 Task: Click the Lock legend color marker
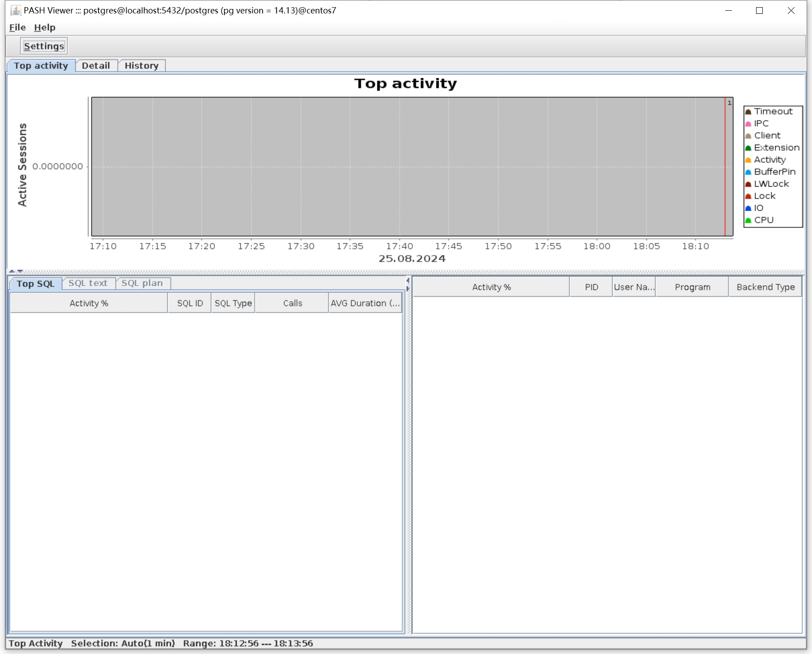[748, 196]
